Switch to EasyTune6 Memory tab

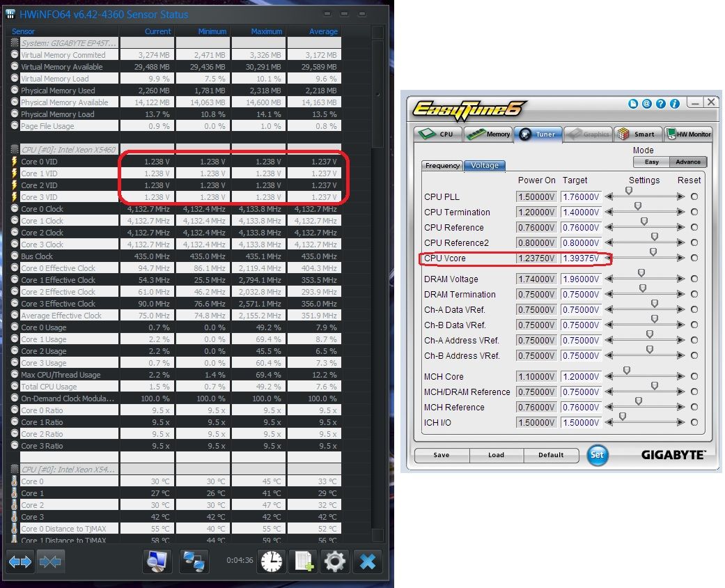488,134
